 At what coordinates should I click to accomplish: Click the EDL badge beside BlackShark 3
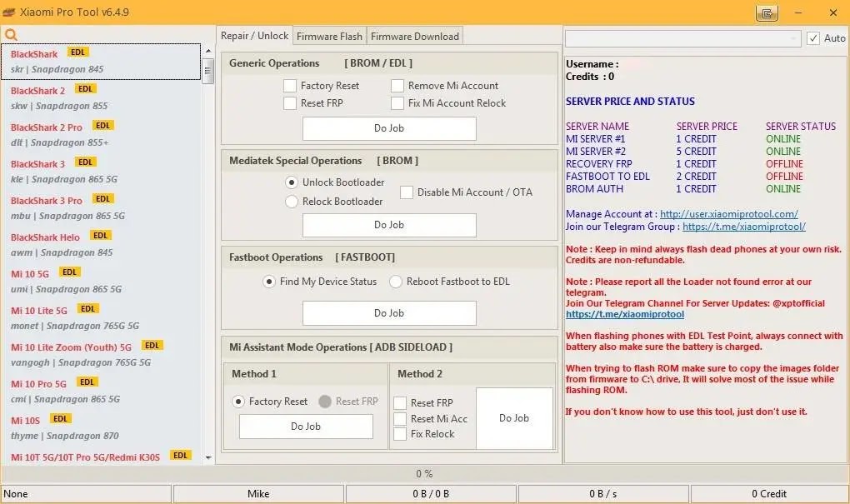[x=85, y=162]
